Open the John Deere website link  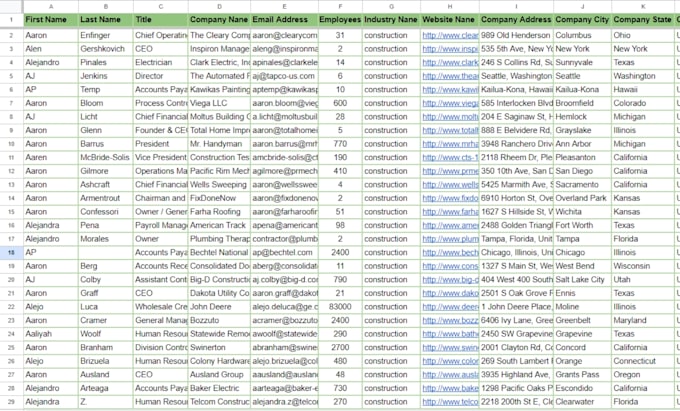coord(450,307)
